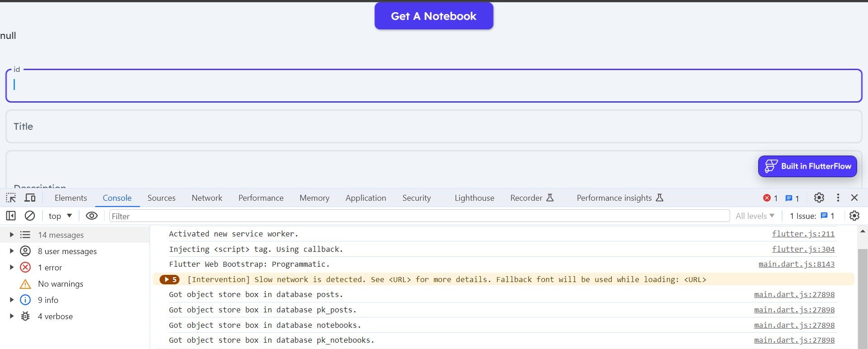
Task: Select the No warnings sidebar row
Action: click(75, 284)
